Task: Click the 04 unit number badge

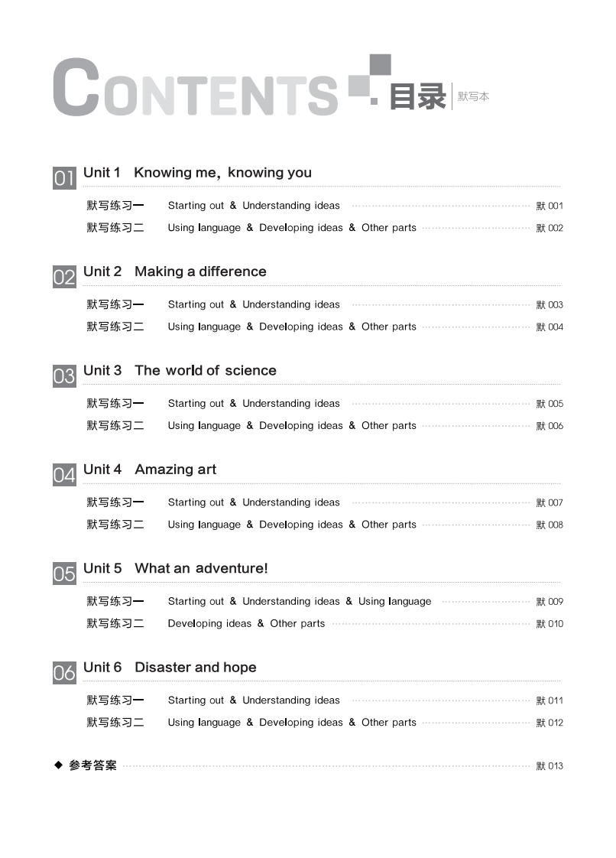Action: [64, 475]
